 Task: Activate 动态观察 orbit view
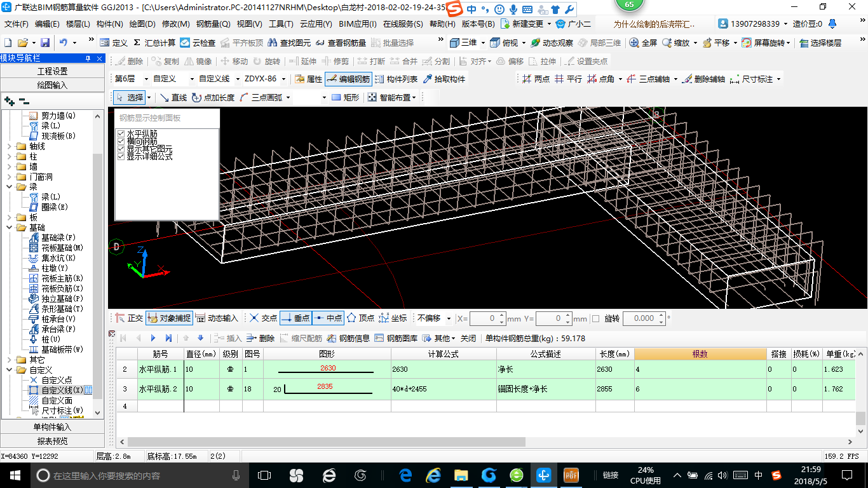(552, 43)
